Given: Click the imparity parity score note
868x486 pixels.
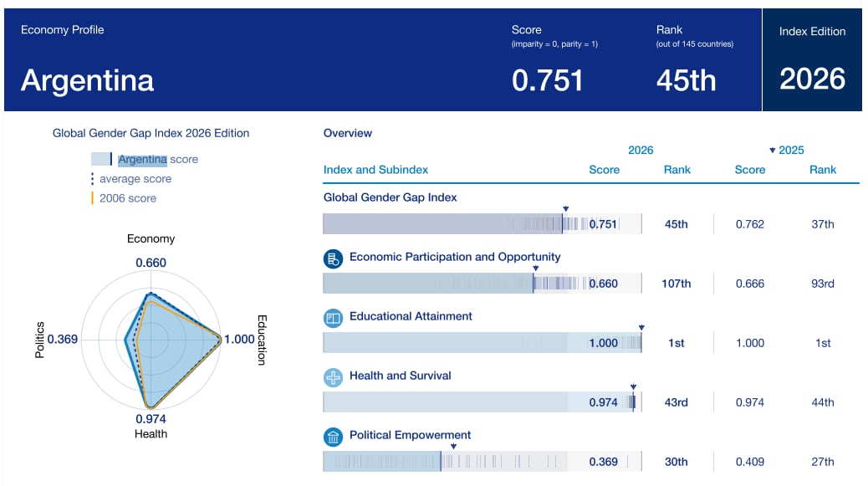Looking at the screenshot, I should click(x=554, y=43).
